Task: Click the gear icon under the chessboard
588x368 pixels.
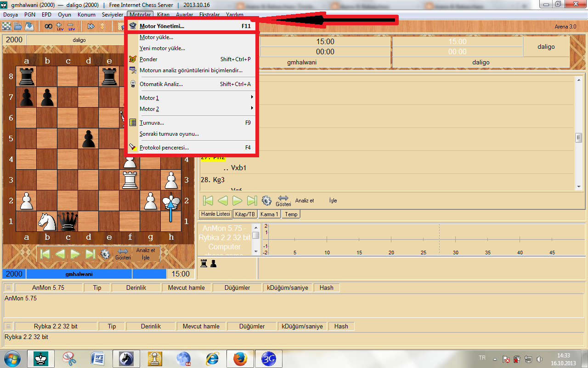Action: click(105, 253)
